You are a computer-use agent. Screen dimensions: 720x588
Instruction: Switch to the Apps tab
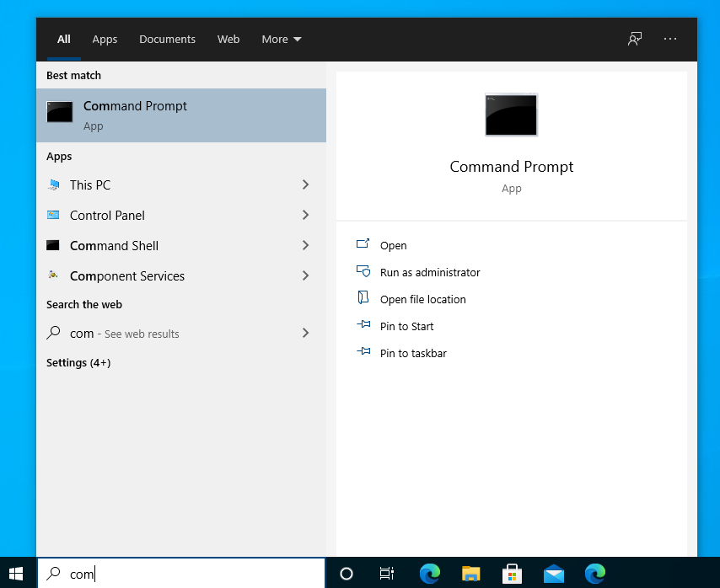click(105, 40)
